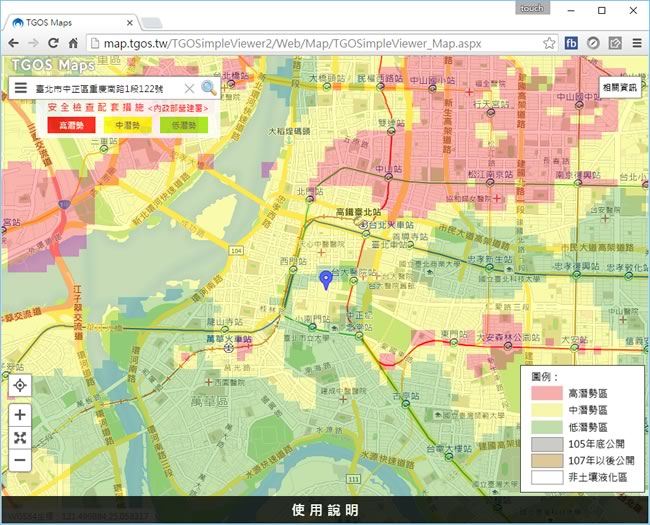Open the Chrome menu
This screenshot has width=650, height=525.
(x=637, y=43)
